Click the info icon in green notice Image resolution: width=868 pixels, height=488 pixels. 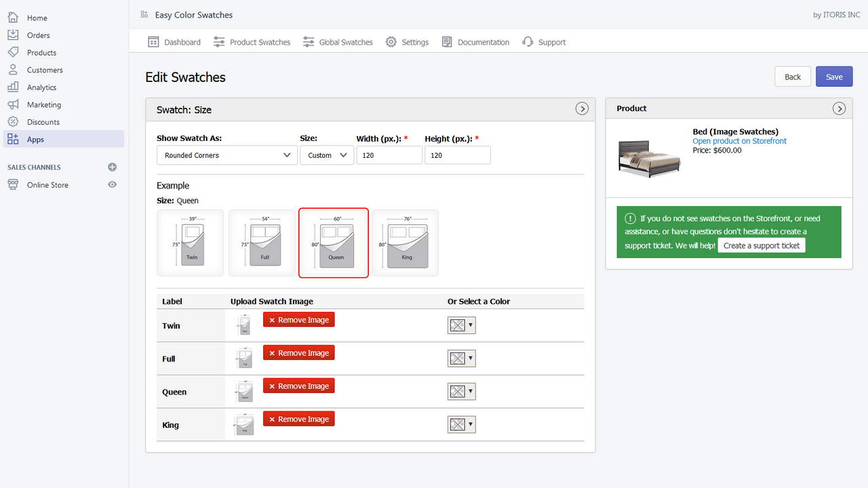pyautogui.click(x=631, y=218)
